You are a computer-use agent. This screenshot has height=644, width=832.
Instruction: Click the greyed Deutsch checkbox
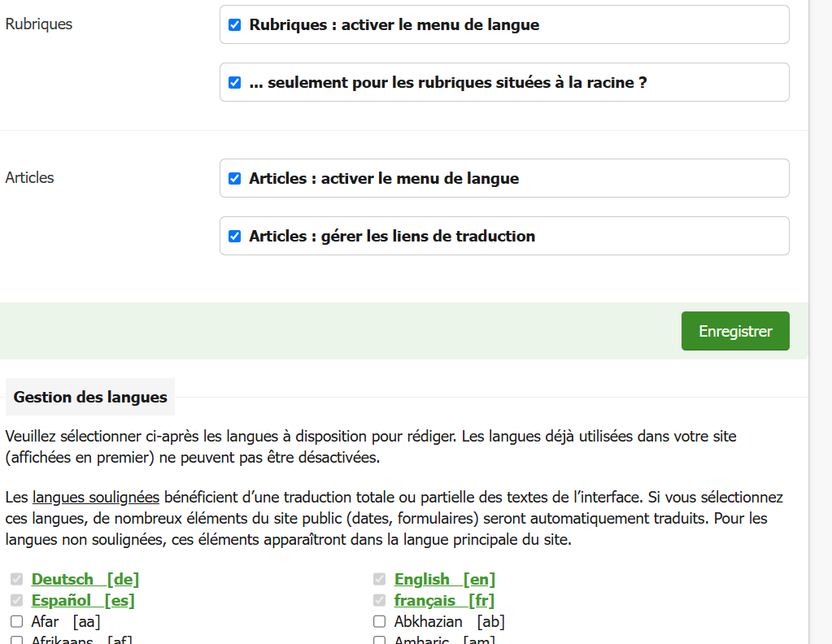tap(16, 580)
